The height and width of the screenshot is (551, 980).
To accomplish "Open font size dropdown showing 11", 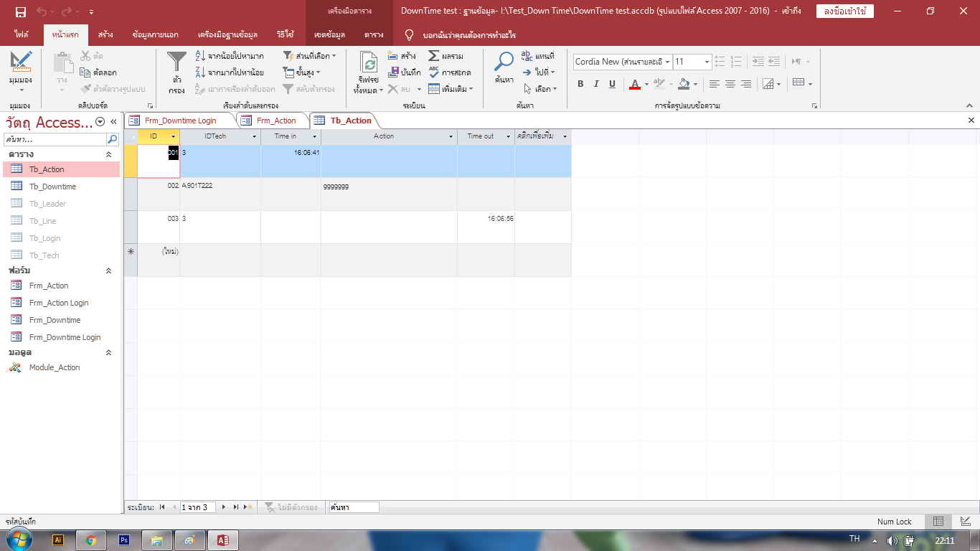I will coord(707,62).
